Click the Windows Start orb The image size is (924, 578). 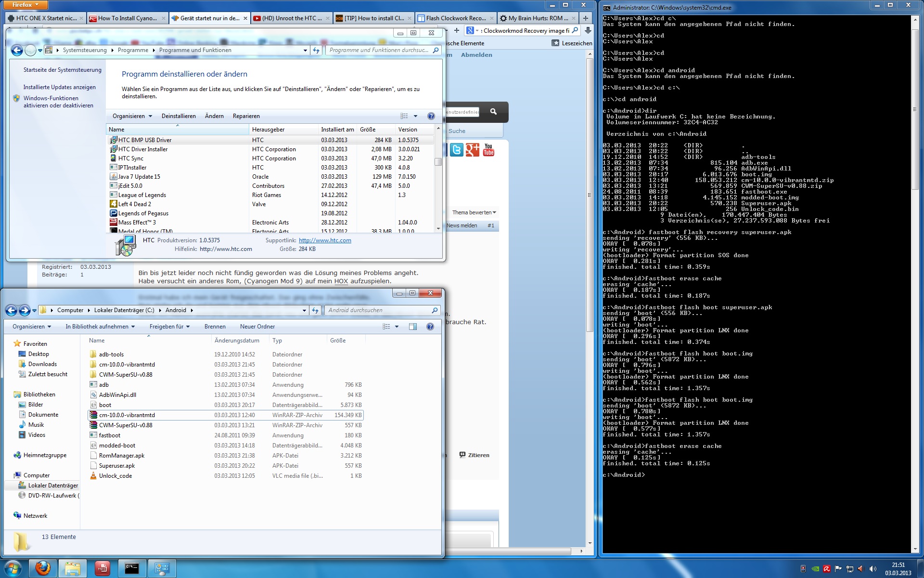13,568
